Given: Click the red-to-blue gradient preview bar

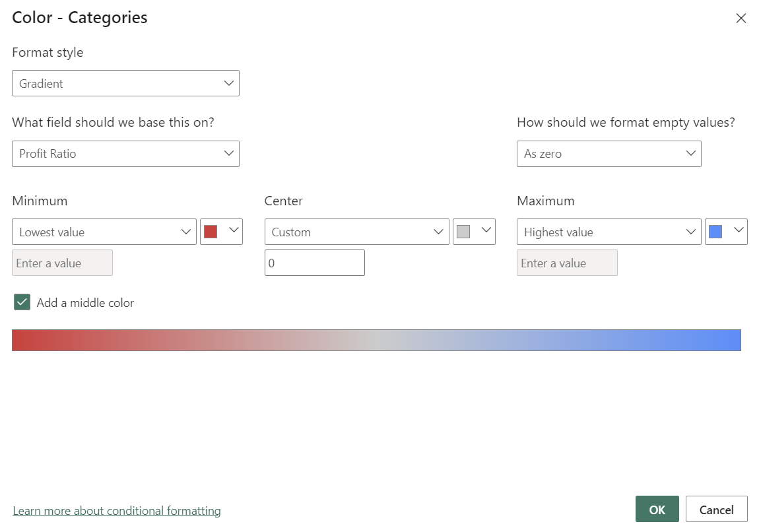Looking at the screenshot, I should coord(376,341).
